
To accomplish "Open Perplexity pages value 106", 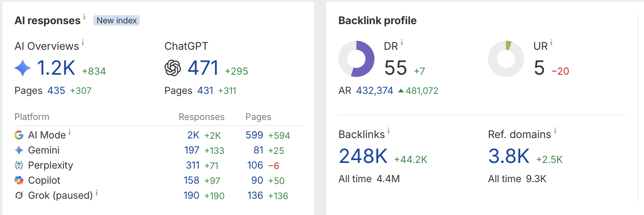I will pyautogui.click(x=255, y=165).
